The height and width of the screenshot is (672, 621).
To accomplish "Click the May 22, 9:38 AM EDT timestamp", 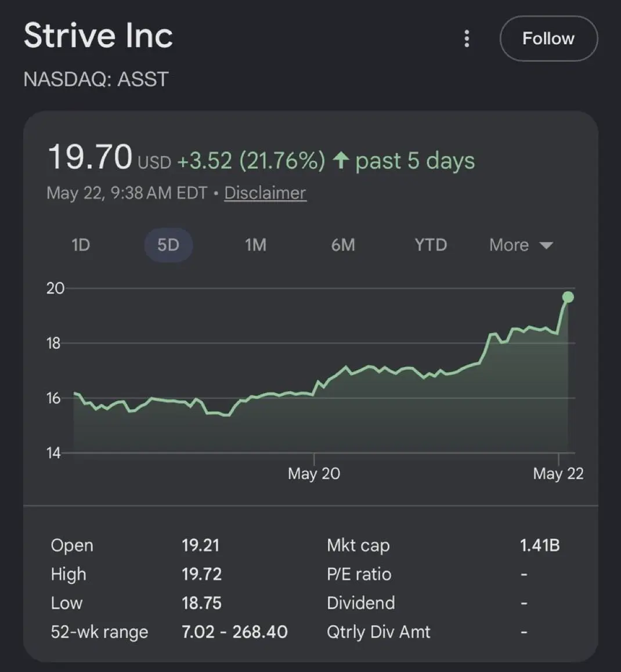I will click(127, 193).
